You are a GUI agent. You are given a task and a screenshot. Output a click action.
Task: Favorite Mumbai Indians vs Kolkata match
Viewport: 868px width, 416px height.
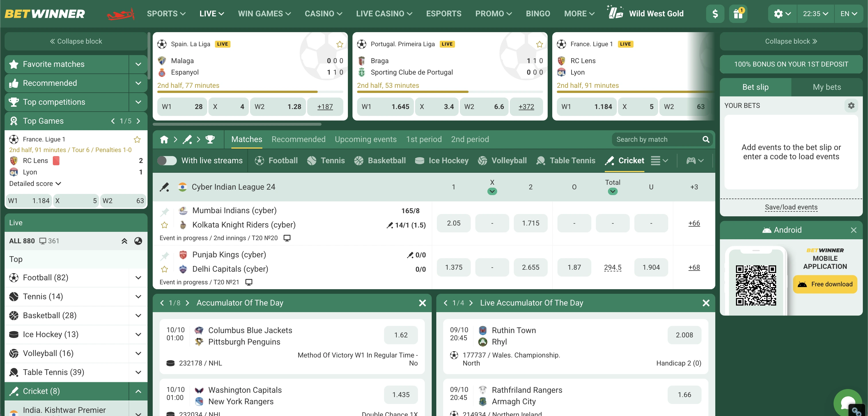click(164, 225)
